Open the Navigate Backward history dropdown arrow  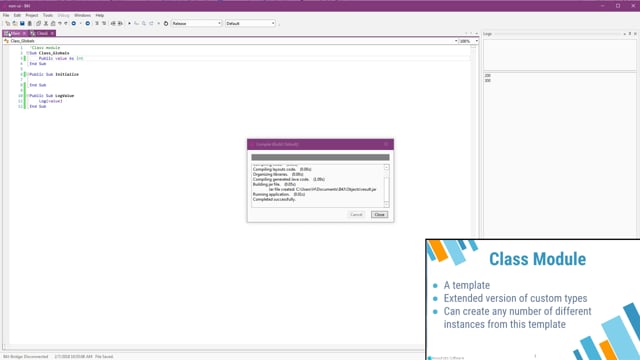pyautogui.click(x=80, y=24)
